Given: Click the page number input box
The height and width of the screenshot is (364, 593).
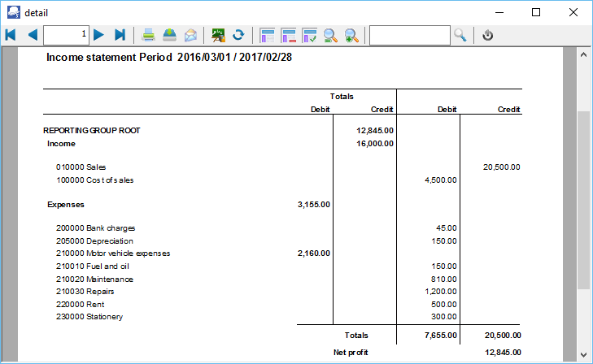Looking at the screenshot, I should [65, 35].
